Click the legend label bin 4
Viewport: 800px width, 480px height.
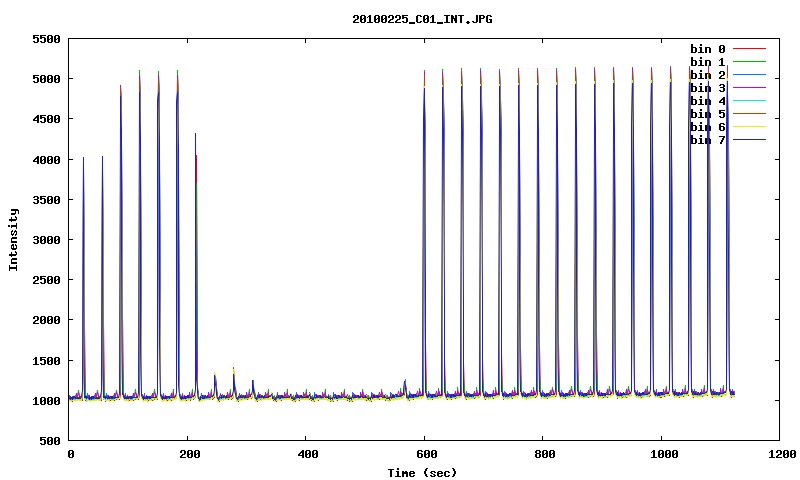click(708, 101)
